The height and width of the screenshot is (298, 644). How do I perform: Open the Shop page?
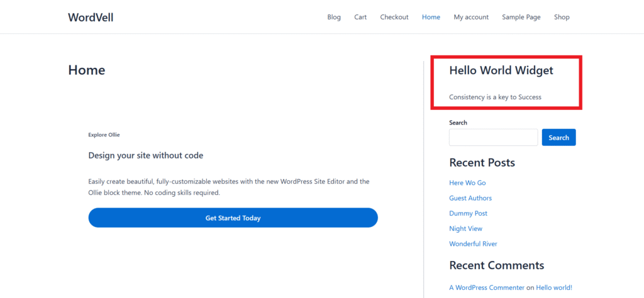point(562,17)
